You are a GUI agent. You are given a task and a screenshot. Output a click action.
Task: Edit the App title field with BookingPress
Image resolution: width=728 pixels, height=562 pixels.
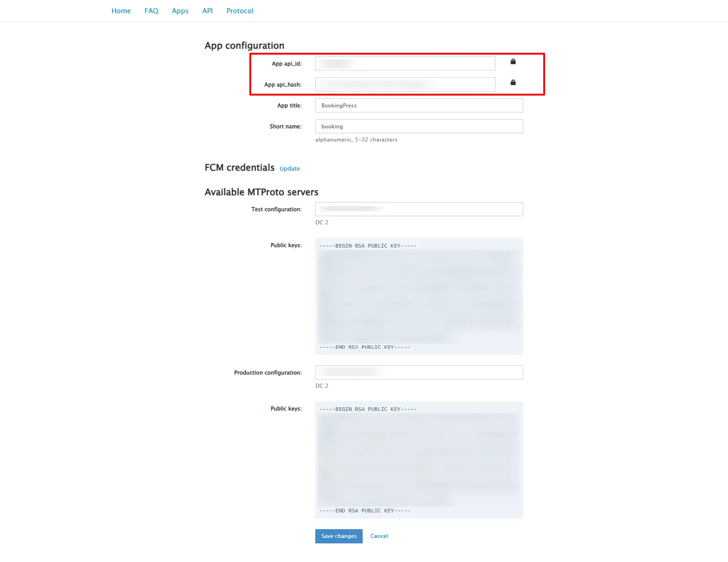point(419,106)
